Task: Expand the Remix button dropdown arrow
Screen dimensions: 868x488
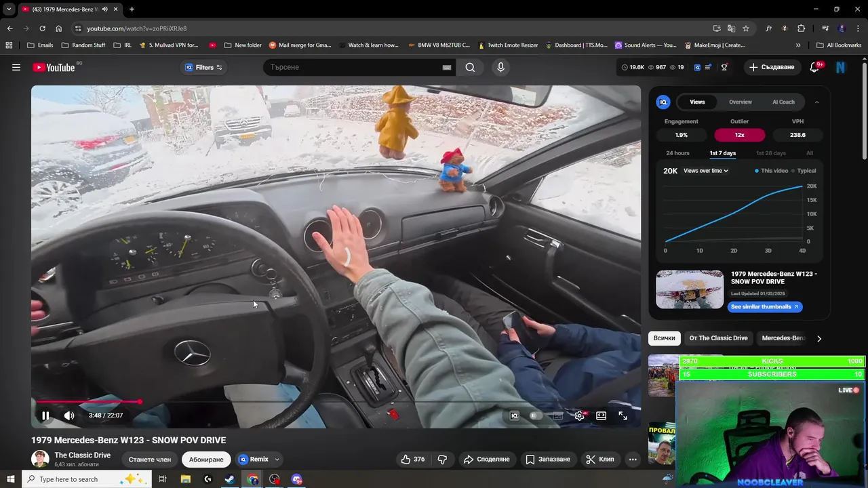Action: point(277,460)
